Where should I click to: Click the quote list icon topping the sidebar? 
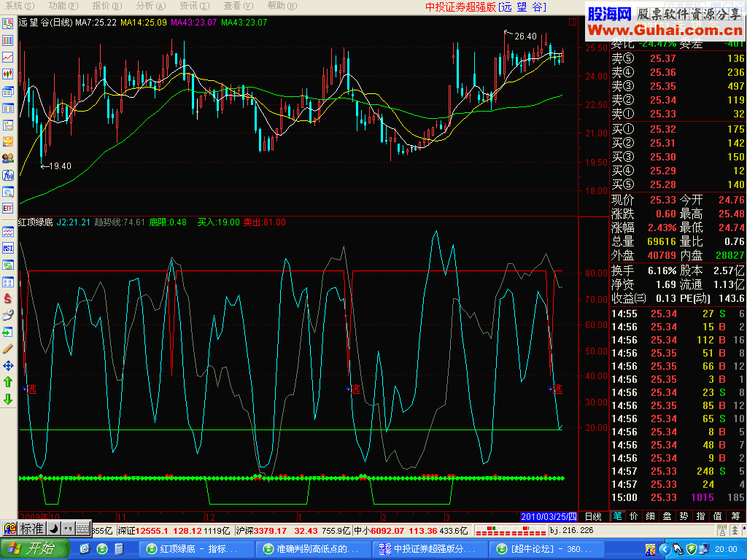point(8,24)
